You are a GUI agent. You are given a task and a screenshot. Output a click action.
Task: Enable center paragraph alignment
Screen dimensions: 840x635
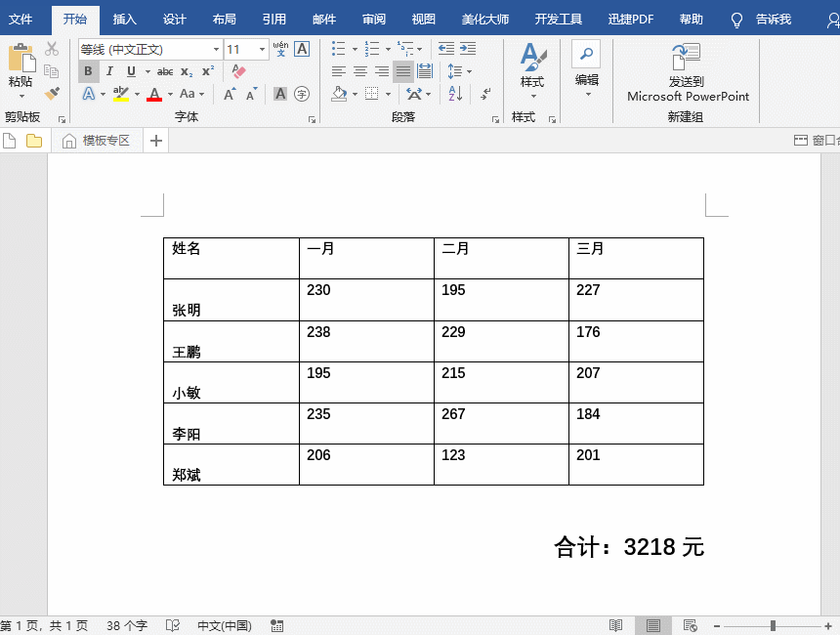(360, 70)
